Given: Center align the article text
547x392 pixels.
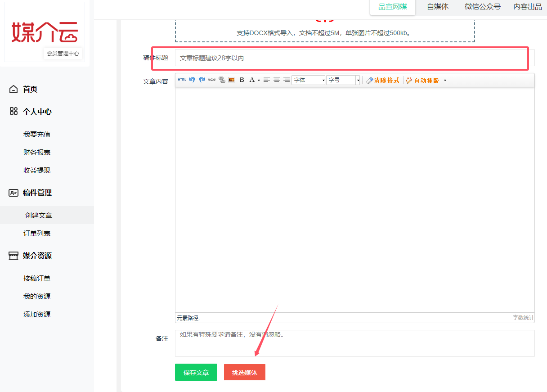Looking at the screenshot, I should pyautogui.click(x=277, y=80).
